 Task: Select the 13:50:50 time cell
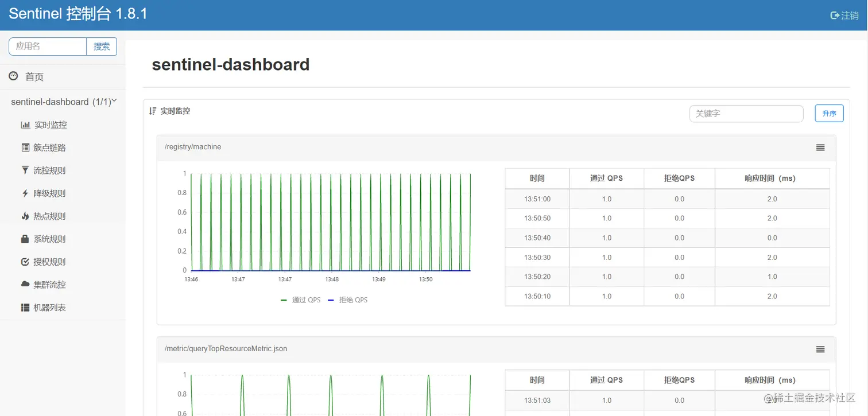point(537,218)
